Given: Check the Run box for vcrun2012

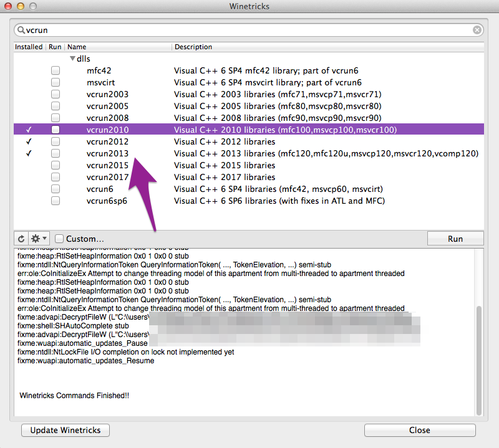Looking at the screenshot, I should click(56, 141).
